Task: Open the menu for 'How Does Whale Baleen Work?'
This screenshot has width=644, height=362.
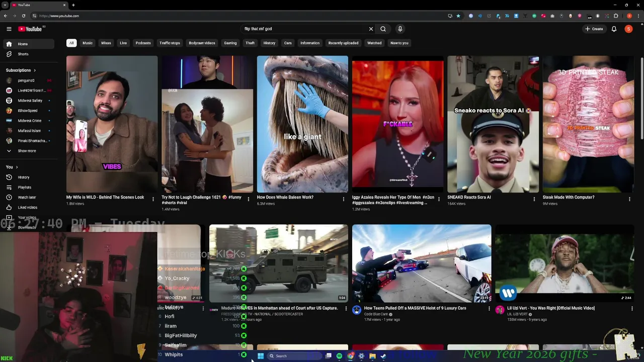Action: click(x=344, y=199)
